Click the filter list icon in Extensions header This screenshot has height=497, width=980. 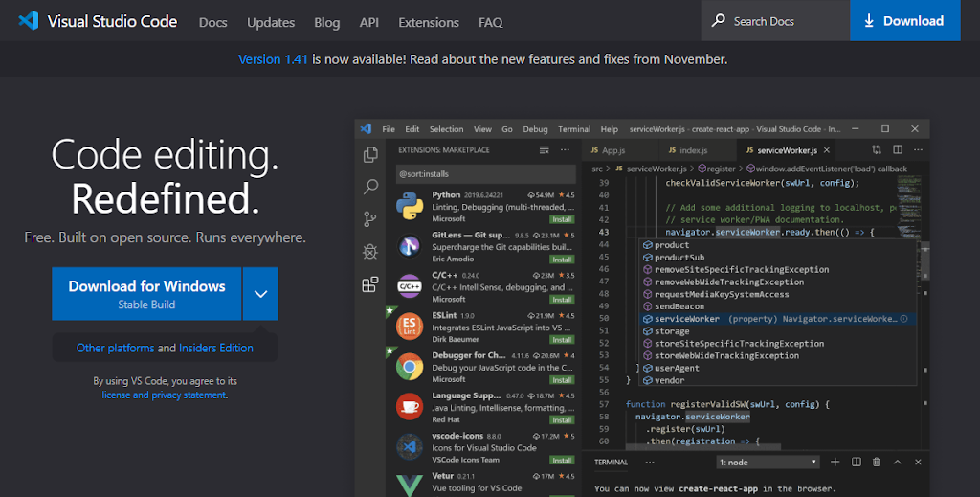click(x=545, y=150)
